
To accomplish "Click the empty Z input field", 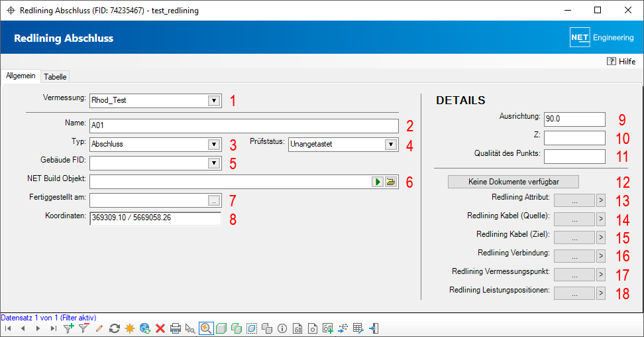I will tap(574, 138).
